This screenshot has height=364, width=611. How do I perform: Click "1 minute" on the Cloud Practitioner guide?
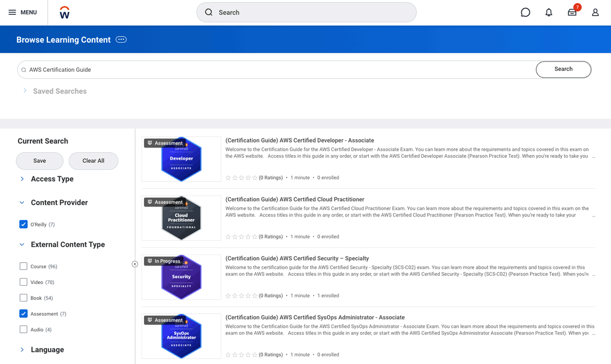[300, 237]
